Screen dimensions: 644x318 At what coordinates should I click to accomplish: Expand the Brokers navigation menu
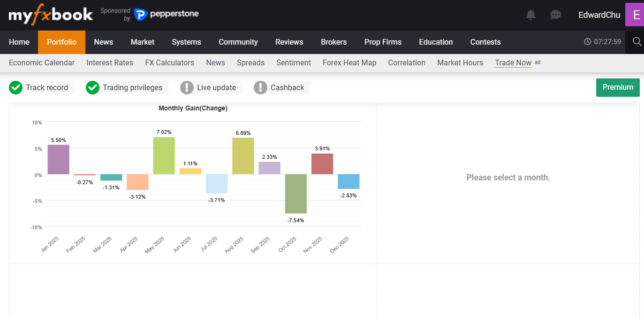pos(333,42)
